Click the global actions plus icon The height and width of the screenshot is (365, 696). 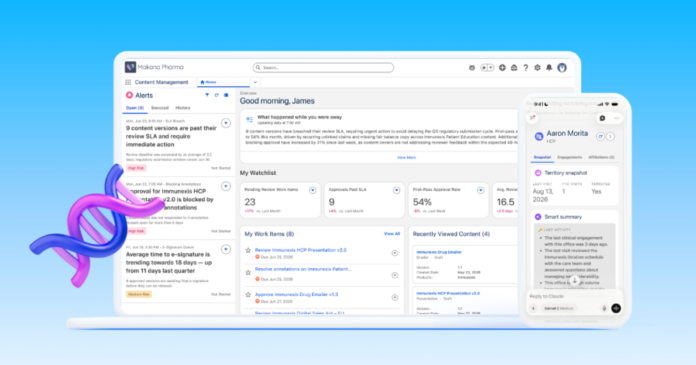coord(502,67)
